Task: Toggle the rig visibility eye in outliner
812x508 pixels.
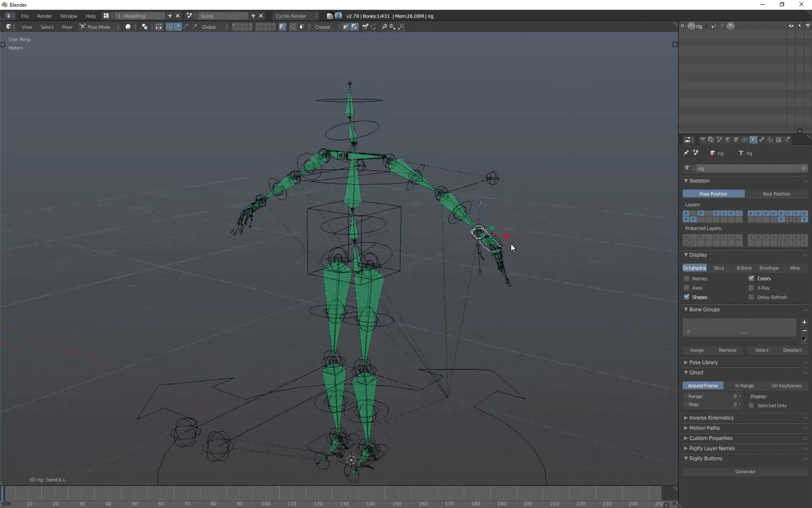Action: [x=791, y=26]
